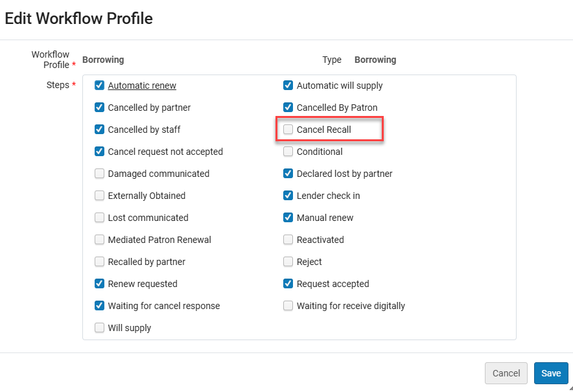Enable Waiting for receive digitally
573x392 pixels.
[288, 306]
